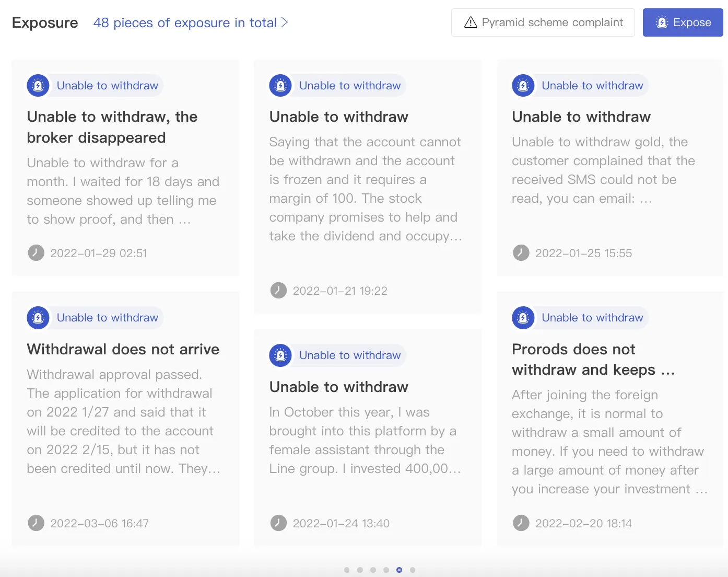
Task: Expand the chevron arrow next to exposure total
Action: click(x=285, y=22)
